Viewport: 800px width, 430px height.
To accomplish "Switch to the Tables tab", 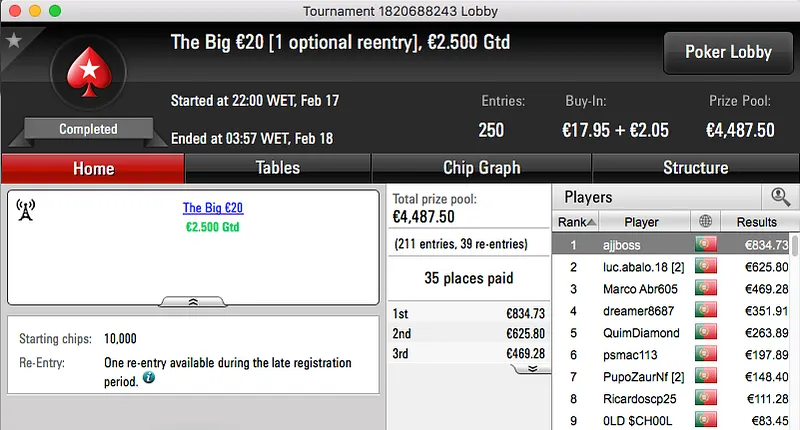I will tap(277, 168).
